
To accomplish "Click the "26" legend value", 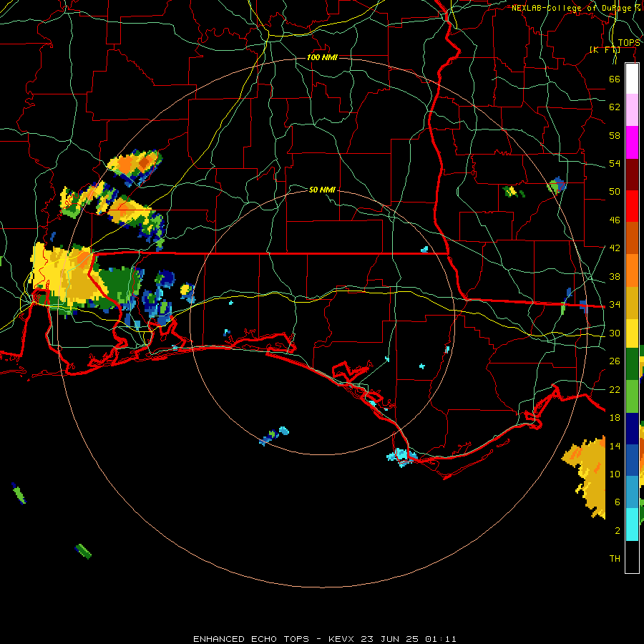I will [x=615, y=361].
